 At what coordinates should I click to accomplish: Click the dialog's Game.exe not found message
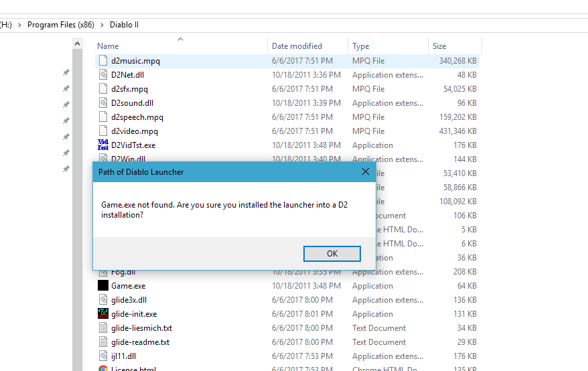click(224, 210)
